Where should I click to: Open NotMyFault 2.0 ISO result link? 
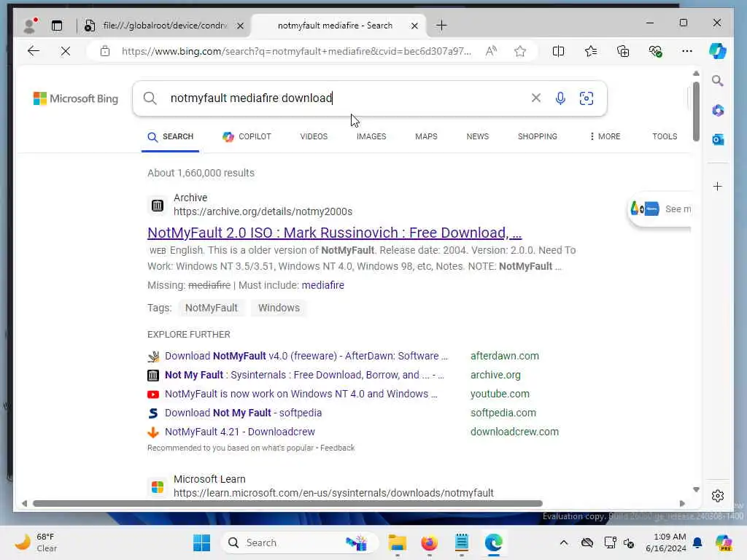click(x=334, y=233)
